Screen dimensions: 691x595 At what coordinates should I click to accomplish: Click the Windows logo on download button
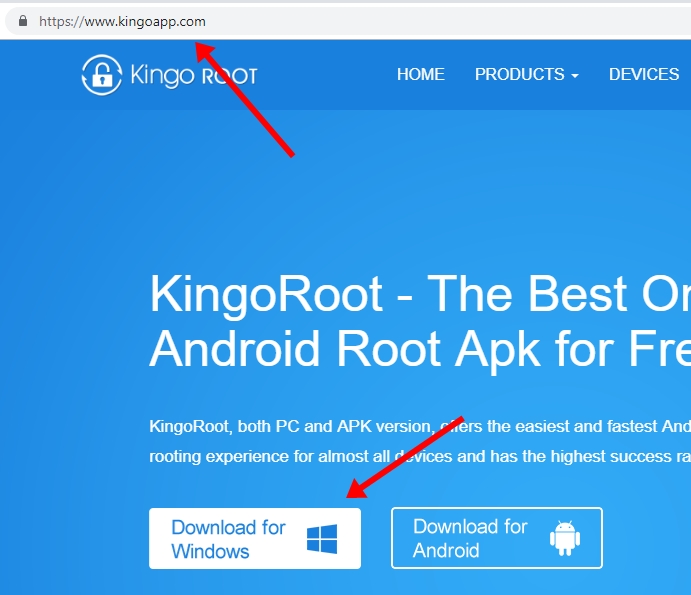(322, 539)
